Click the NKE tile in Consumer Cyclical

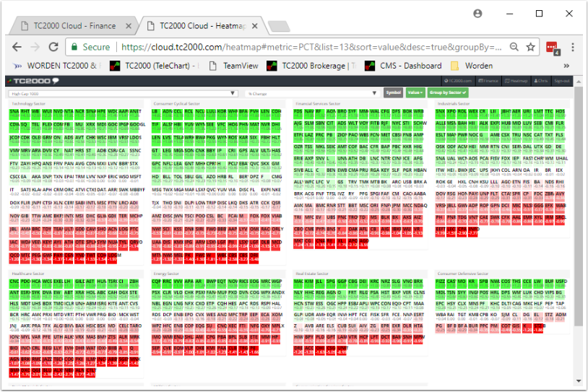click(x=276, y=192)
